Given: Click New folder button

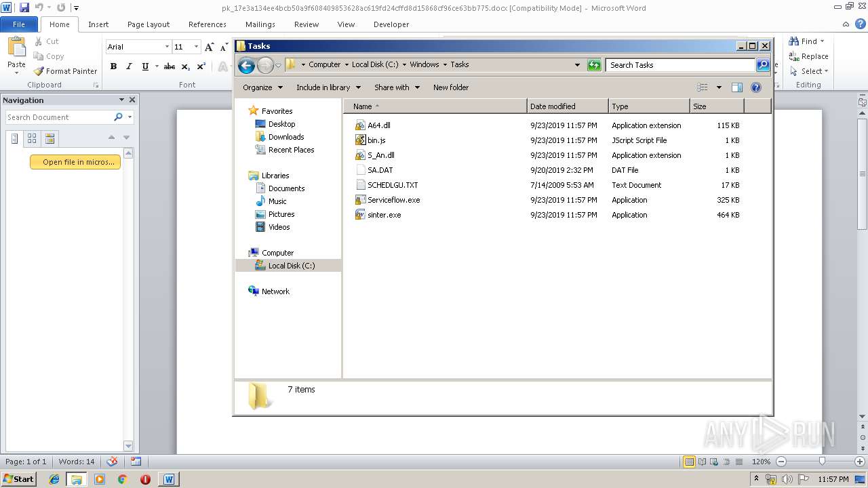Looking at the screenshot, I should click(x=451, y=87).
